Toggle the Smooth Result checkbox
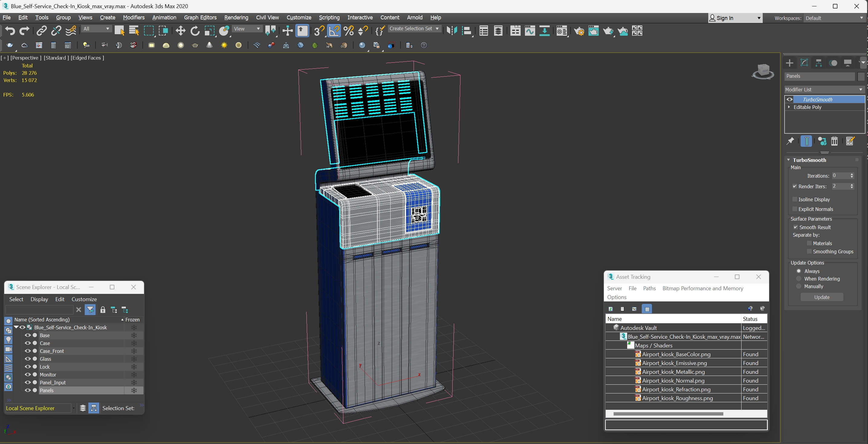This screenshot has width=868, height=444. 796,227
